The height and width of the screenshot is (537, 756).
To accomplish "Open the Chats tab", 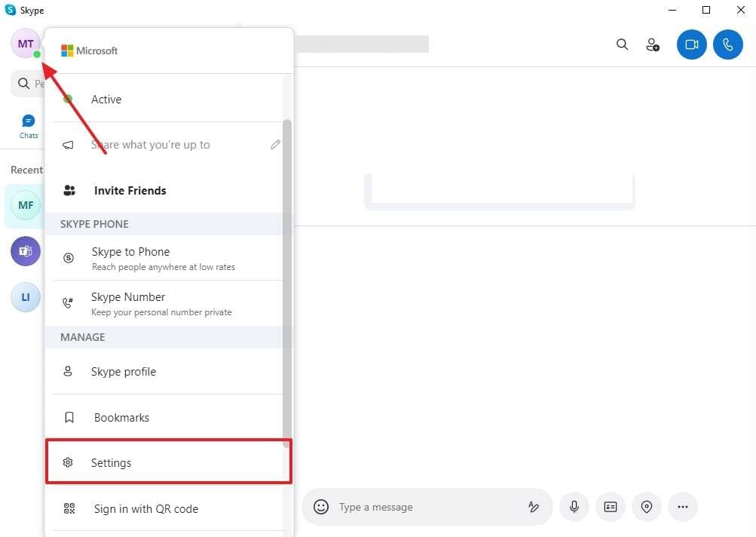I will pos(29,127).
